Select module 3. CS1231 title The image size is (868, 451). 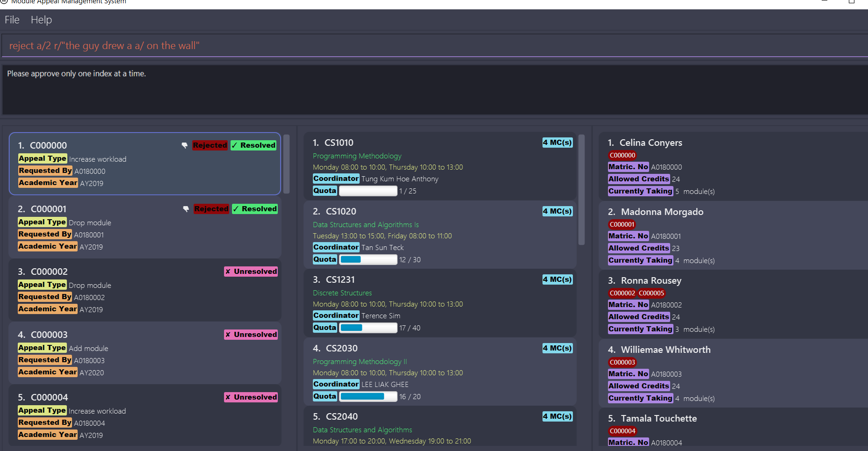[334, 280]
